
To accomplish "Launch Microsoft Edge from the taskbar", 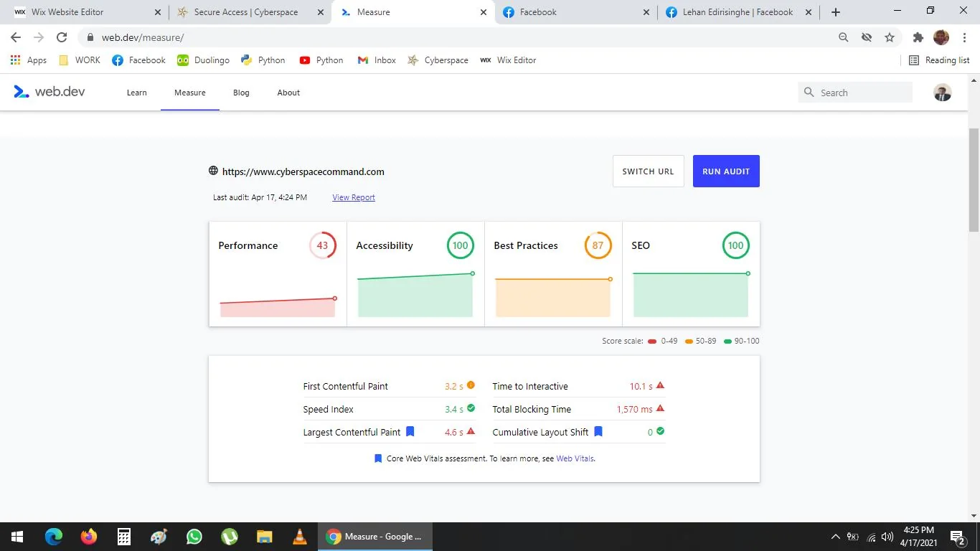I will pos(54,537).
